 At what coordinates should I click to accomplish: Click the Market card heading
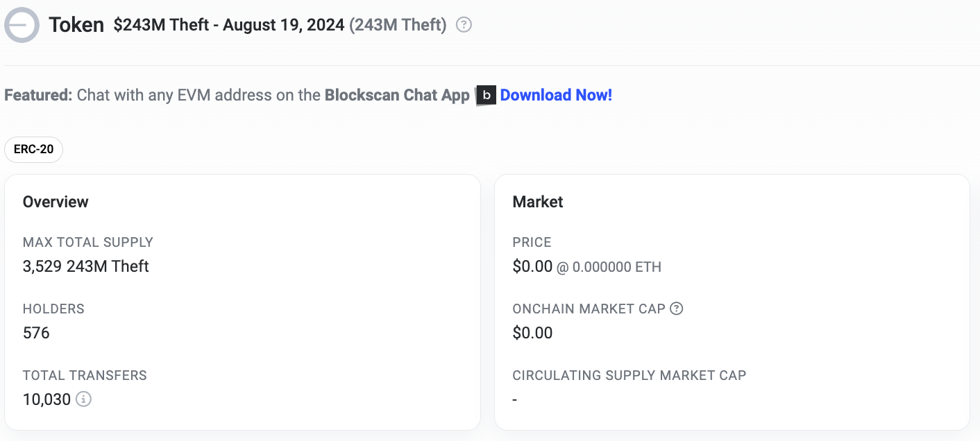[538, 202]
